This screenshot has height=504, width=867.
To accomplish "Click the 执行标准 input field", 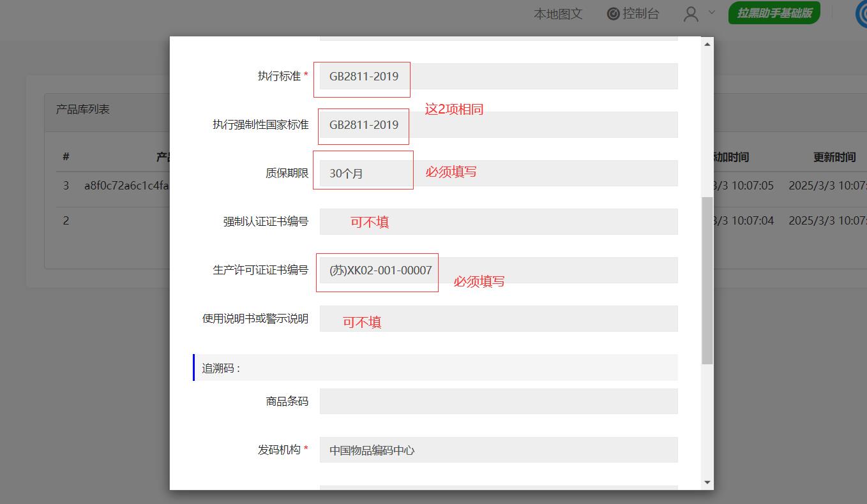I will [x=499, y=76].
